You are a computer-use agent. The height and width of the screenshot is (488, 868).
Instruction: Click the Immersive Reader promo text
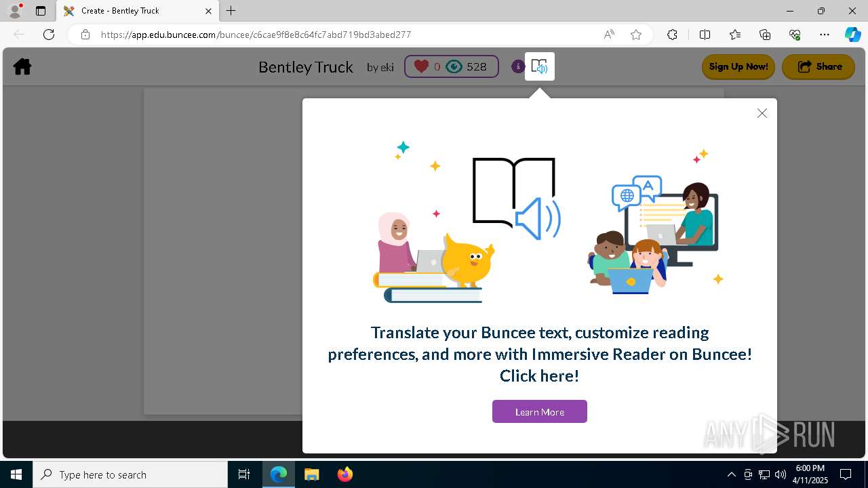click(540, 354)
